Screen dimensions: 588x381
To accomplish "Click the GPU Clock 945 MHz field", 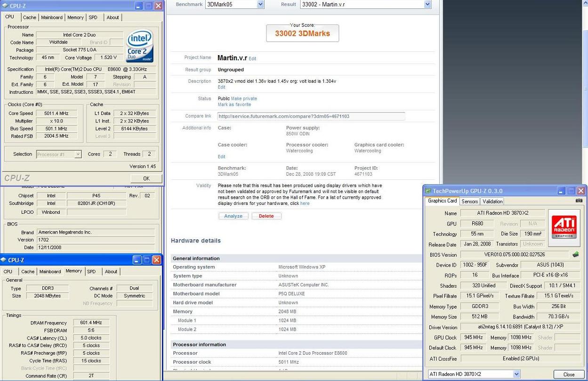I will (x=473, y=337).
